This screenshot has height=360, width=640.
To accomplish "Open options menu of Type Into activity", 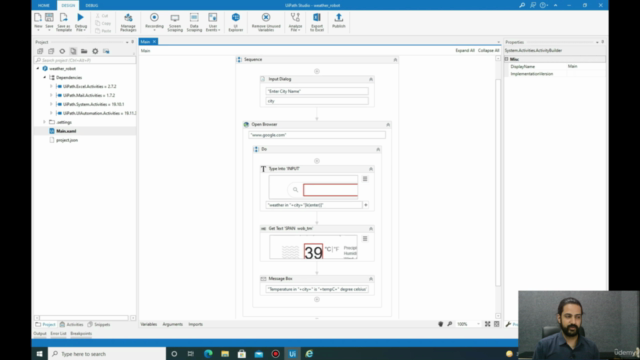I will (365, 179).
